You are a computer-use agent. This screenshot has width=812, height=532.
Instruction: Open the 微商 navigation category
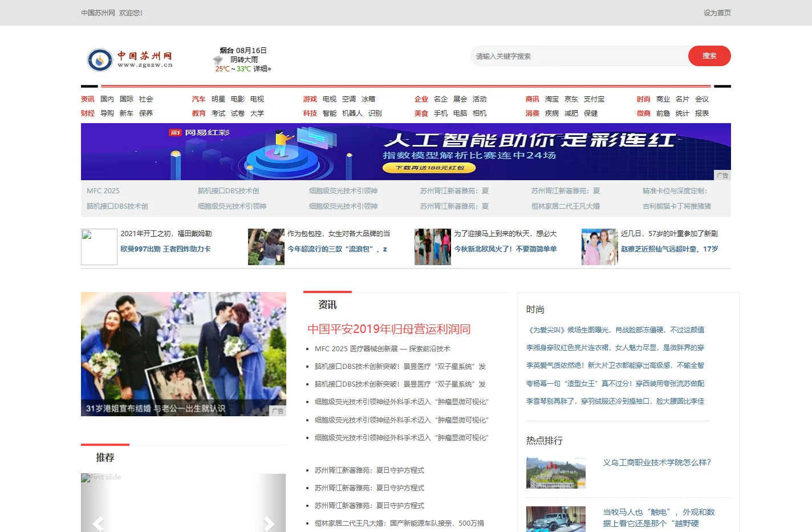[643, 113]
